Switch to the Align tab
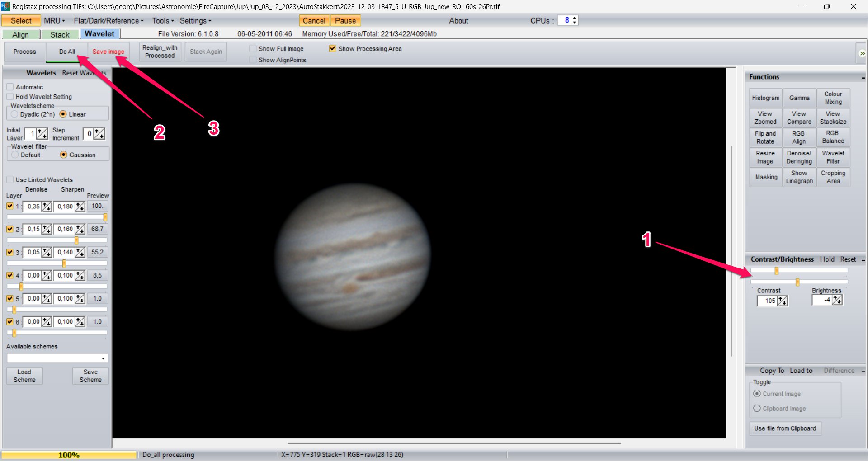 [x=21, y=35]
